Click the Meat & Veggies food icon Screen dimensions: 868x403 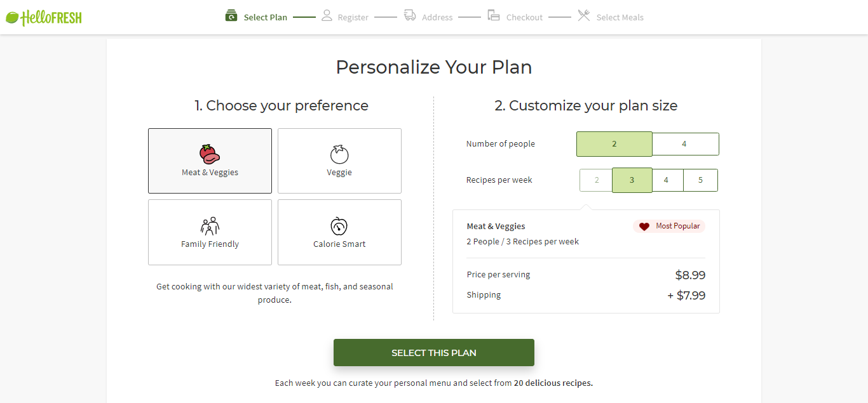210,154
